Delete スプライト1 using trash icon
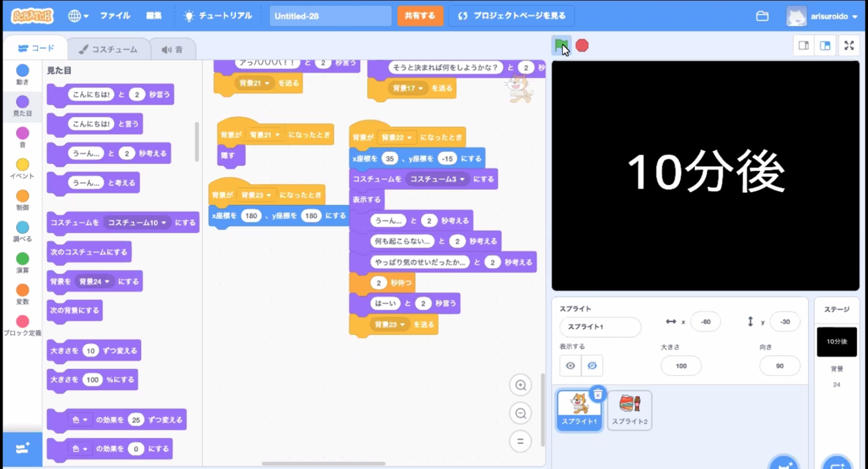The image size is (868, 469). (x=598, y=395)
